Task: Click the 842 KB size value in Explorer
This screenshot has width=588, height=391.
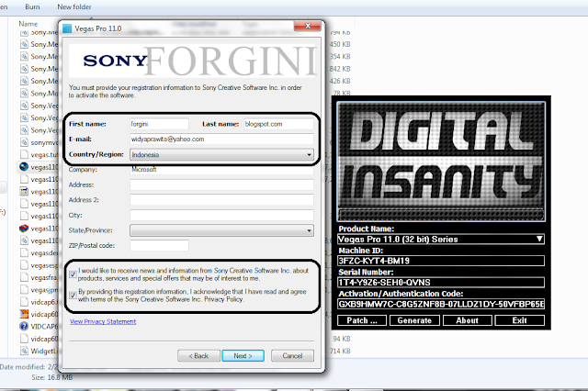Action: point(340,69)
